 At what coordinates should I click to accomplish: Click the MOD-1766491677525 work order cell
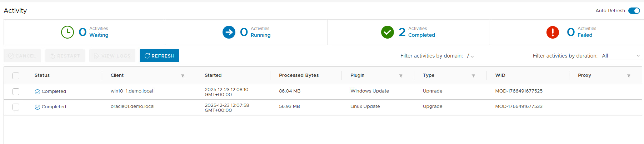point(519,91)
